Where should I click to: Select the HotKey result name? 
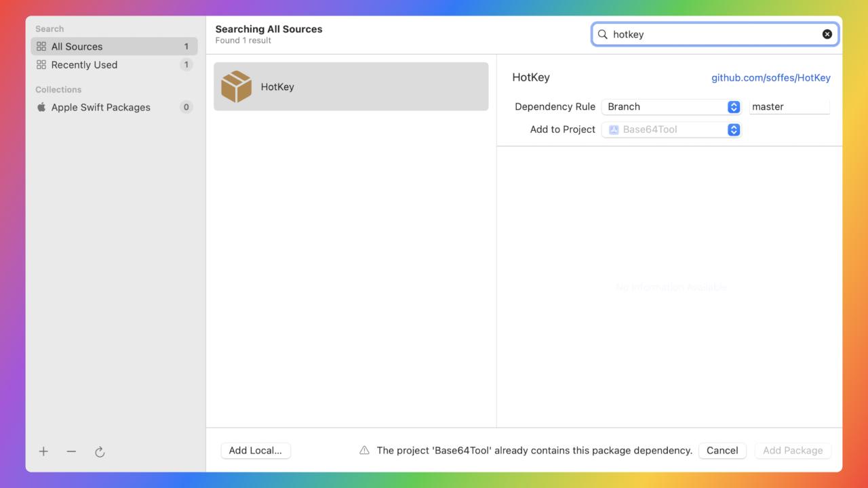coord(277,87)
